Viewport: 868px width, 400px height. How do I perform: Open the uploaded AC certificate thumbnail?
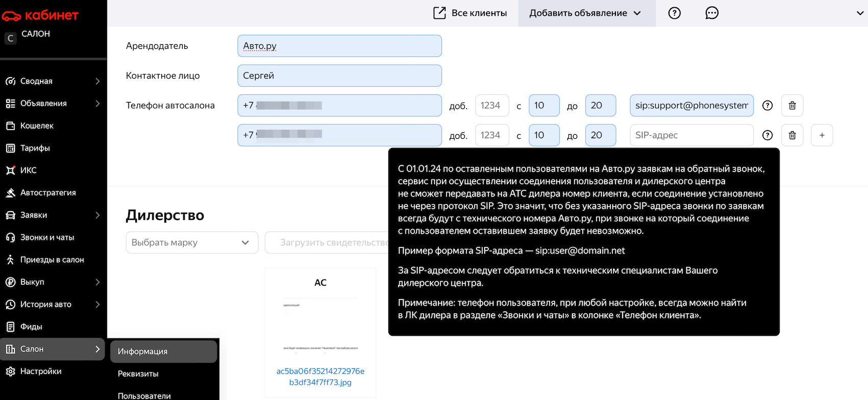[x=320, y=316]
